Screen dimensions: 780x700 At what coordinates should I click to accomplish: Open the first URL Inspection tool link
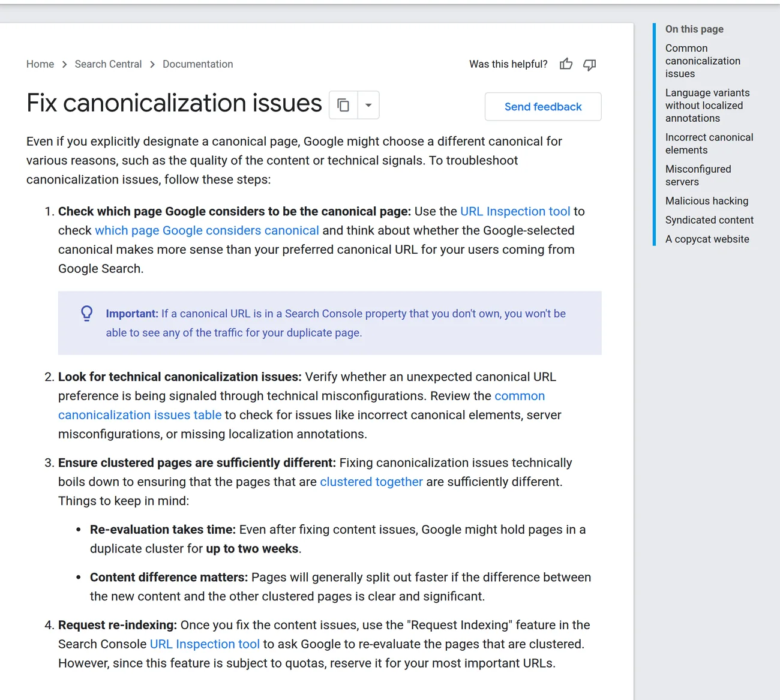(x=515, y=211)
